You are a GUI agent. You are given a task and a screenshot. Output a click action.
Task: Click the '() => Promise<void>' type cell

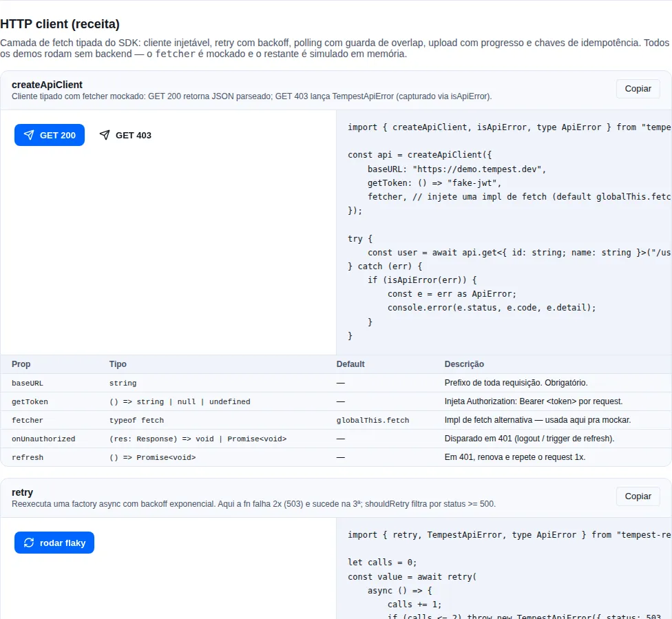click(153, 457)
